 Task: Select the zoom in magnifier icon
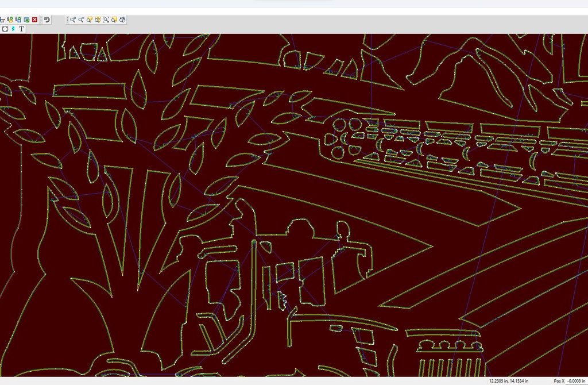(x=73, y=20)
